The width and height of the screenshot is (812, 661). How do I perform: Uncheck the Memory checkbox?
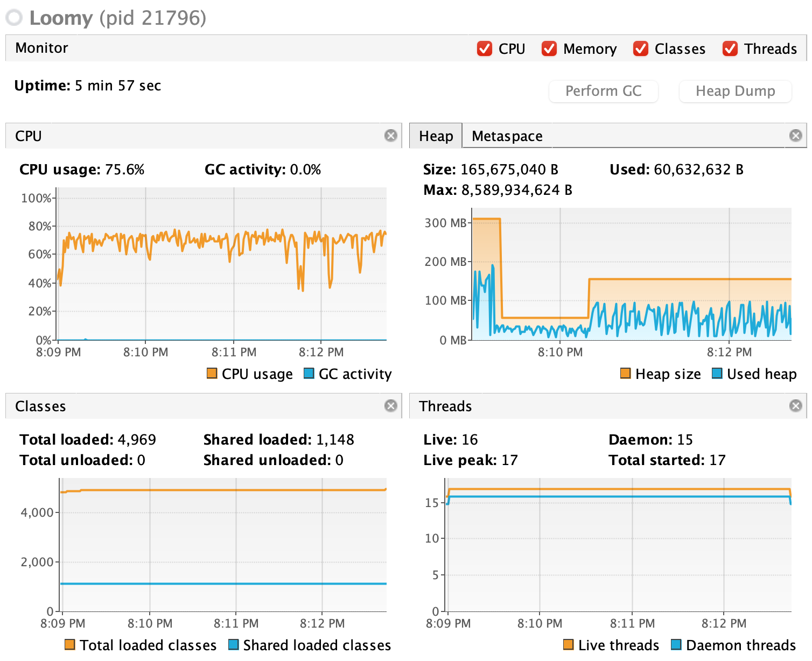549,48
